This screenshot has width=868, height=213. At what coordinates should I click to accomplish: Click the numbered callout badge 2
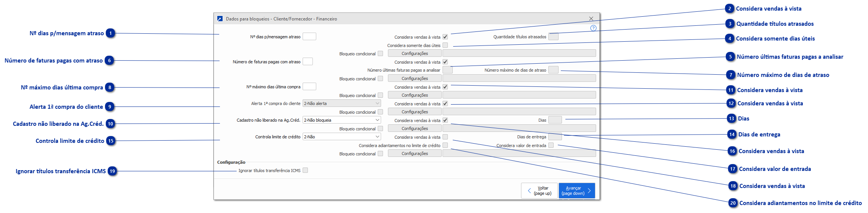coord(730,9)
